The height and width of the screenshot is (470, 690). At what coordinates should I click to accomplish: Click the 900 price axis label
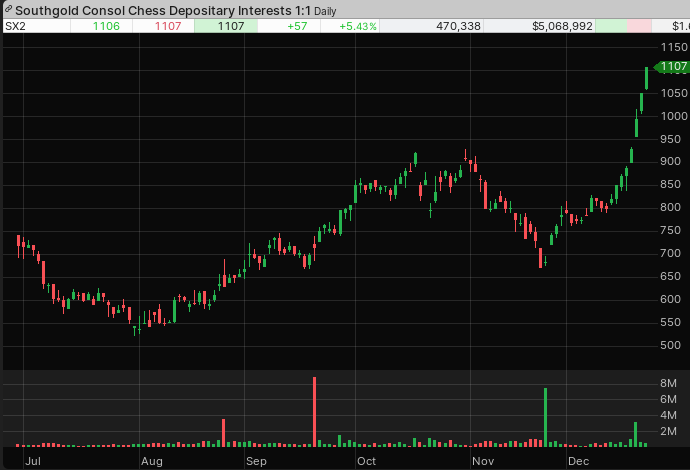click(x=670, y=161)
